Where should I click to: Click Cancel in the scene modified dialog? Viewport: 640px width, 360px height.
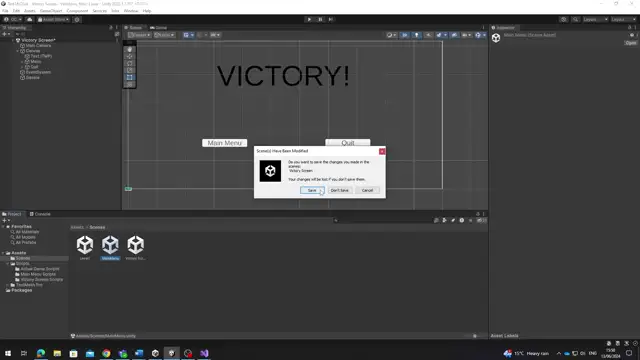click(367, 190)
